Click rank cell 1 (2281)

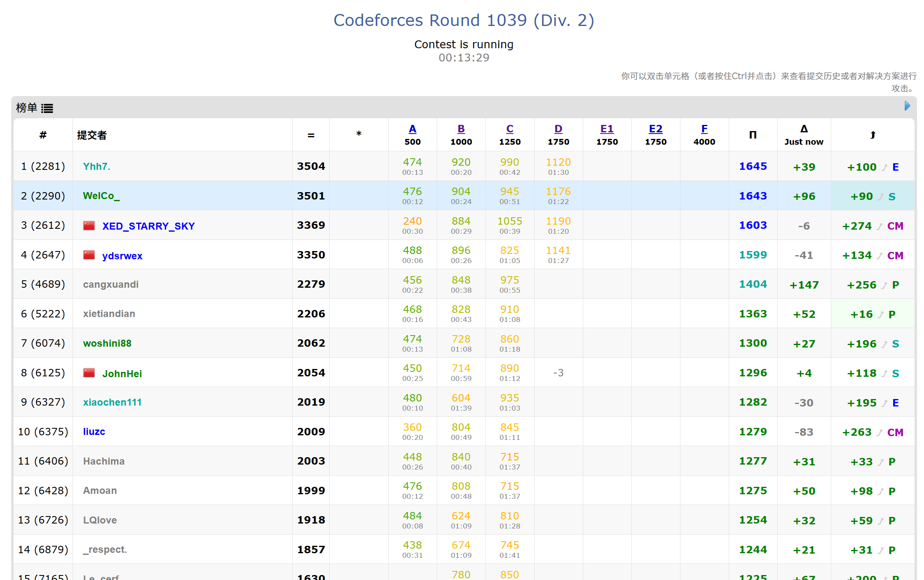pyautogui.click(x=43, y=166)
